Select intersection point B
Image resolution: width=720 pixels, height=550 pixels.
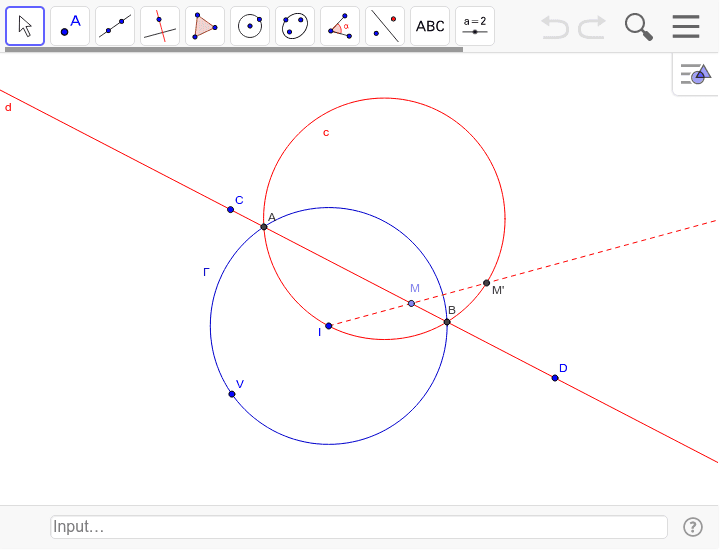[x=447, y=322]
